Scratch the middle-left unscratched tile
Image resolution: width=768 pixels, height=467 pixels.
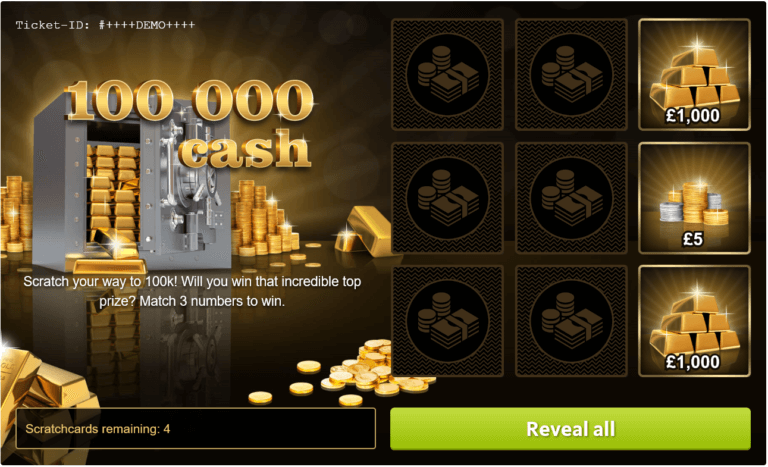(447, 198)
